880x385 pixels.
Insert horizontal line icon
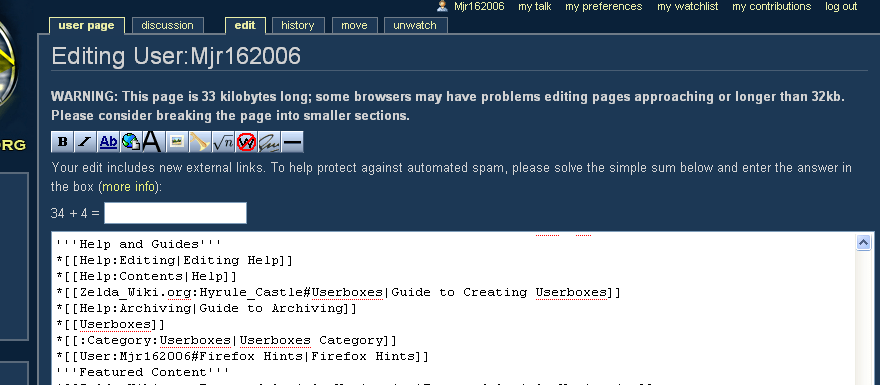(x=292, y=142)
